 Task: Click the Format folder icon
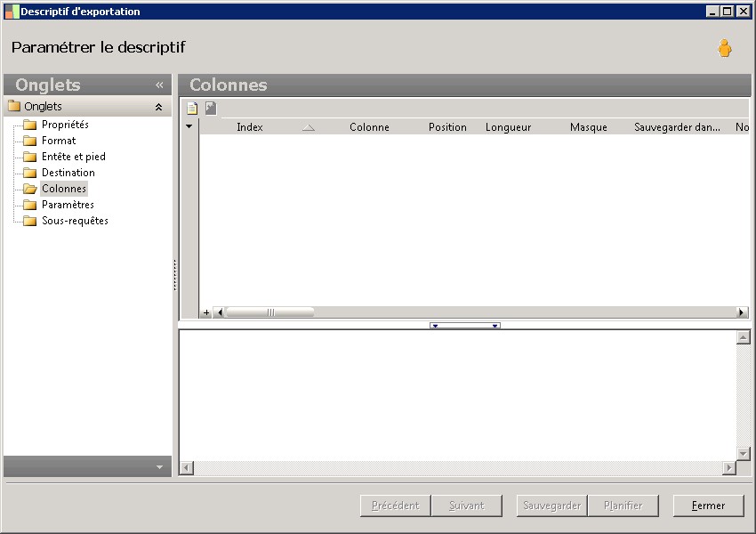30,141
